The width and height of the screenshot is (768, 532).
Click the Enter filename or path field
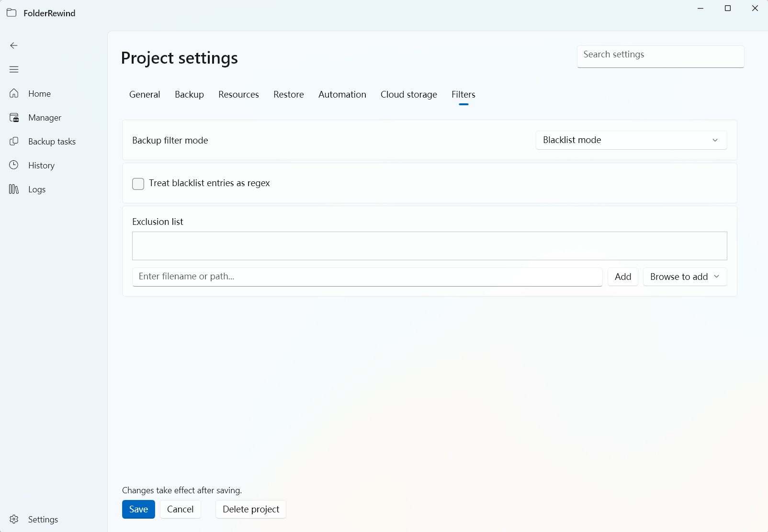pos(367,277)
